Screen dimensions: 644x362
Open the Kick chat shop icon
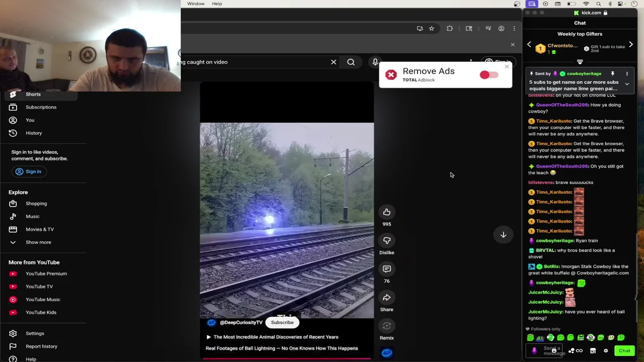593,351
